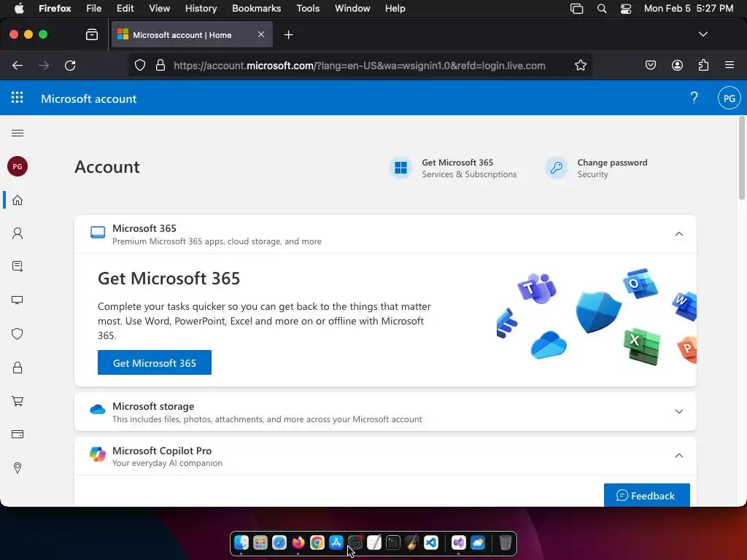The width and height of the screenshot is (747, 560).
Task: Click Get Microsoft 365 Services & Subscriptions shortcut
Action: pyautogui.click(x=454, y=168)
